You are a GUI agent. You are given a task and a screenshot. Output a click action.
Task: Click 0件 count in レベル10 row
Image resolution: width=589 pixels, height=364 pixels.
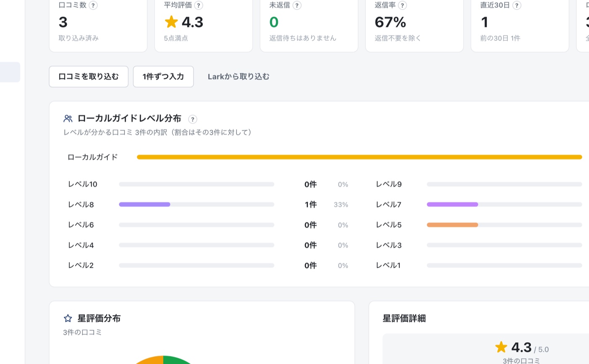(x=310, y=184)
